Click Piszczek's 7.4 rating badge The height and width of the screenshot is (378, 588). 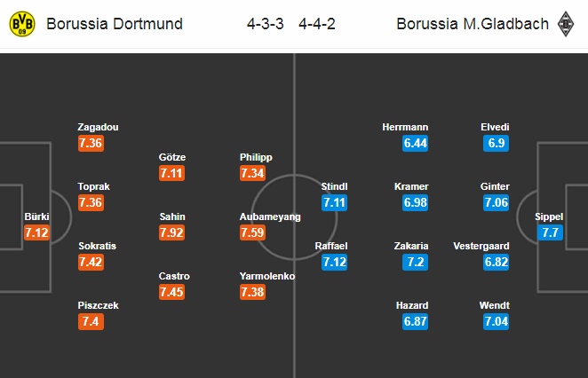pos(91,322)
